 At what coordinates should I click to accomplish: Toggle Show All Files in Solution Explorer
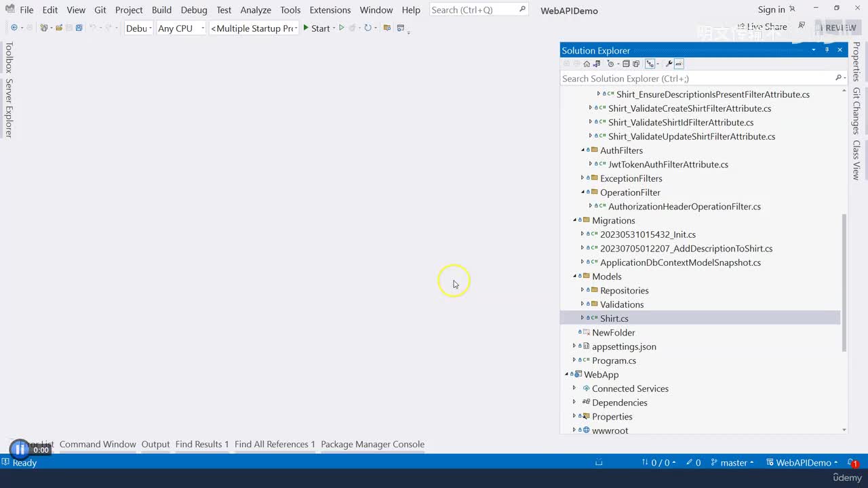[636, 64]
